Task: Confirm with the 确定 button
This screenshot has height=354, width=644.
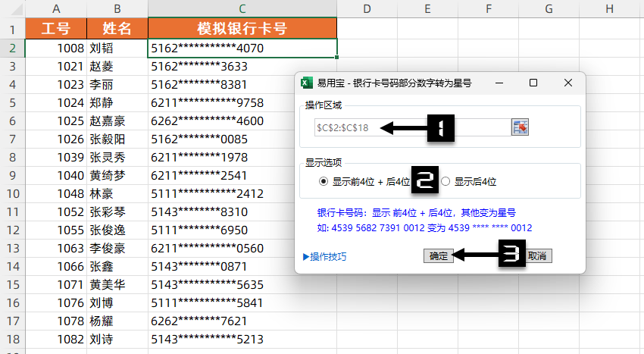Action: (438, 255)
